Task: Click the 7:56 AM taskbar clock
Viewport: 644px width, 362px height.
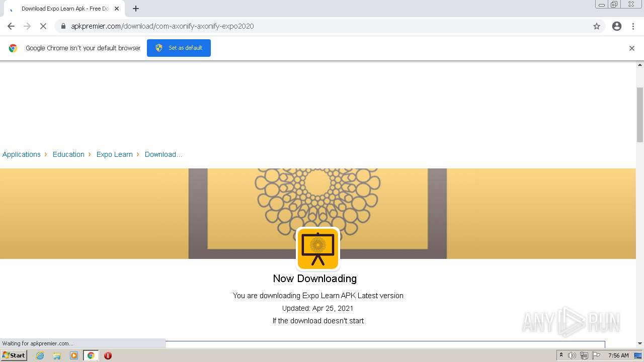Action: pyautogui.click(x=618, y=355)
